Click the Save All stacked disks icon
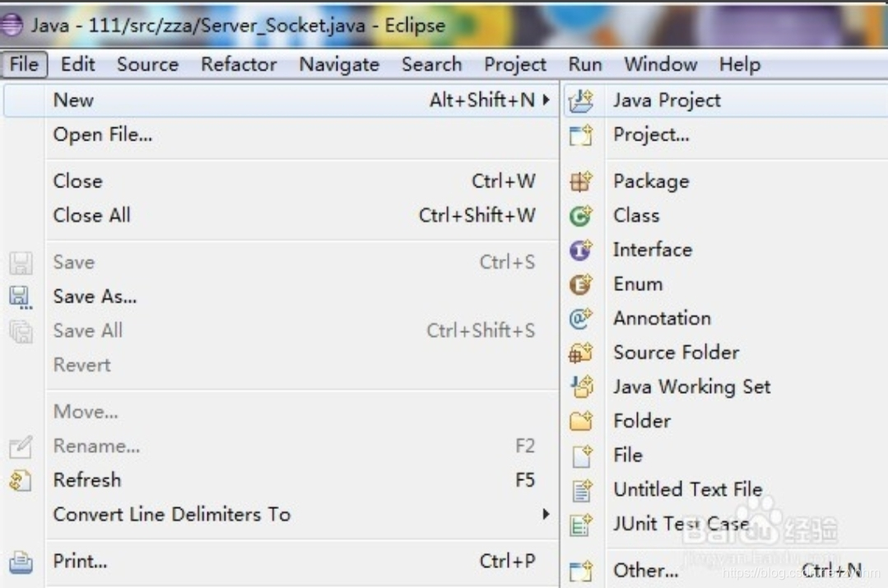 (x=21, y=331)
